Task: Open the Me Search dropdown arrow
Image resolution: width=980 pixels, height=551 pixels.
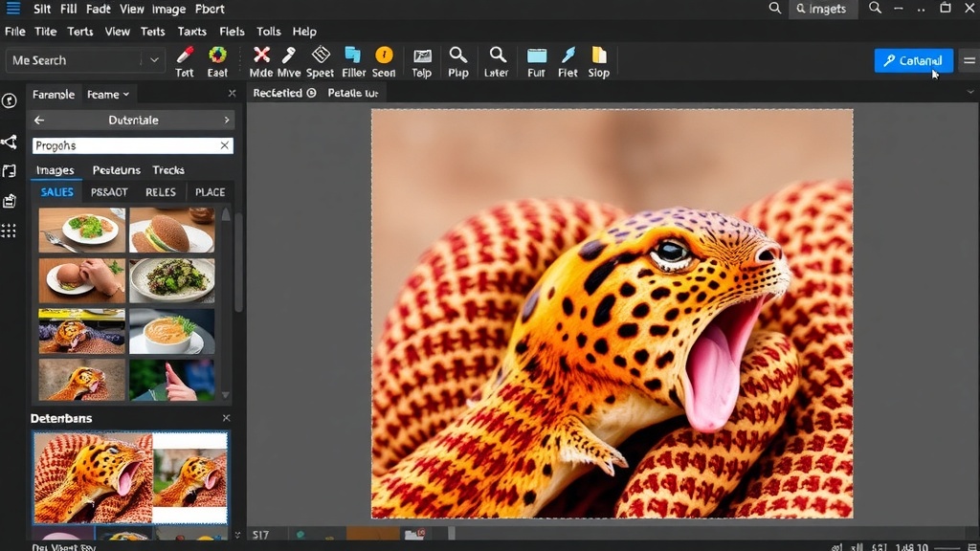Action: pos(153,59)
